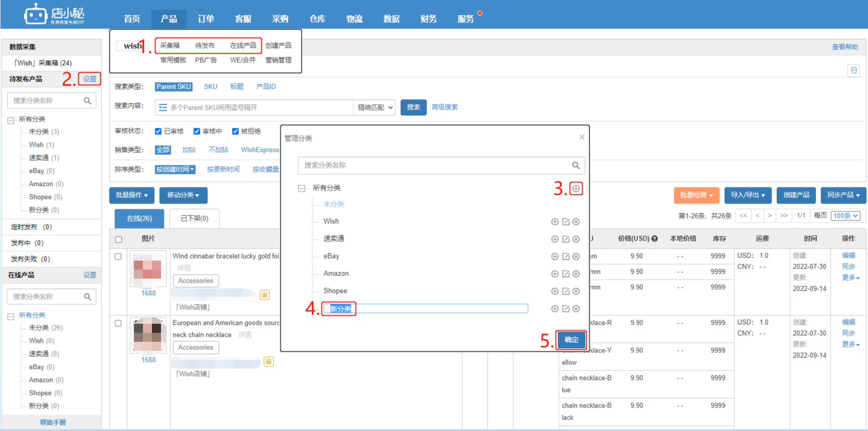Remove the 速卖通 category in dialog
868x431 pixels.
[576, 239]
